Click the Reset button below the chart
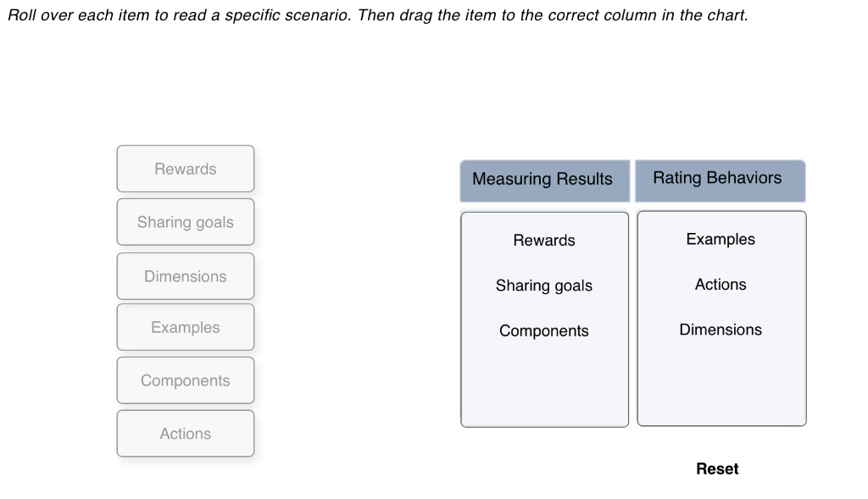 pos(718,469)
